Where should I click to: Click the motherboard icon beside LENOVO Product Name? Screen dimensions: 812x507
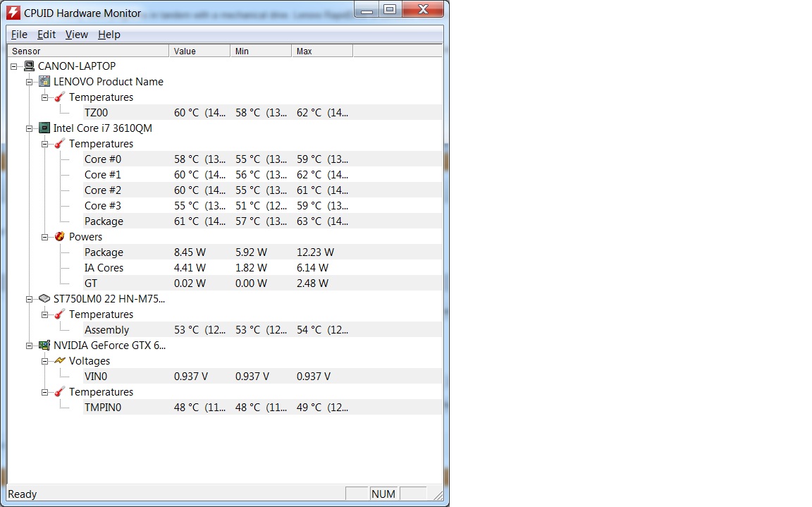point(44,81)
